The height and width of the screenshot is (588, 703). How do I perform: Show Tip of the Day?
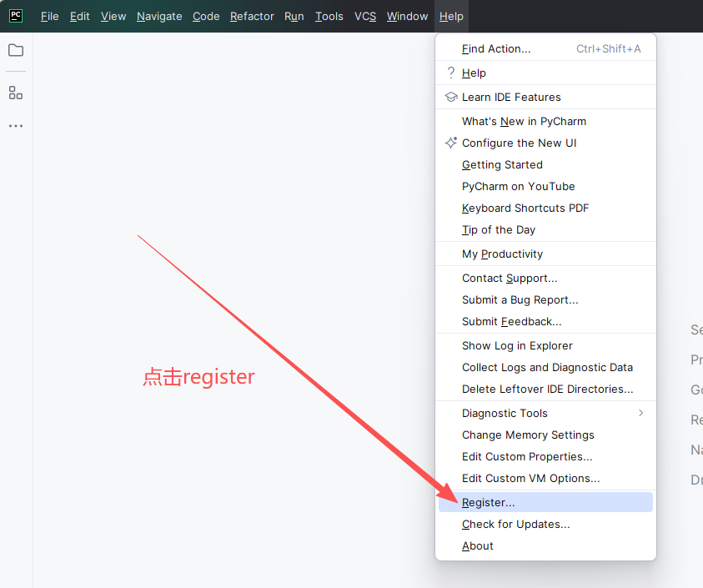point(545,229)
